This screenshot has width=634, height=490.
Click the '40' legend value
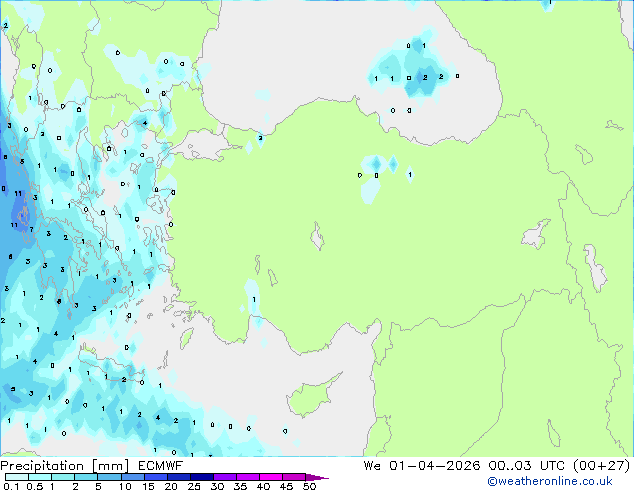(x=264, y=486)
